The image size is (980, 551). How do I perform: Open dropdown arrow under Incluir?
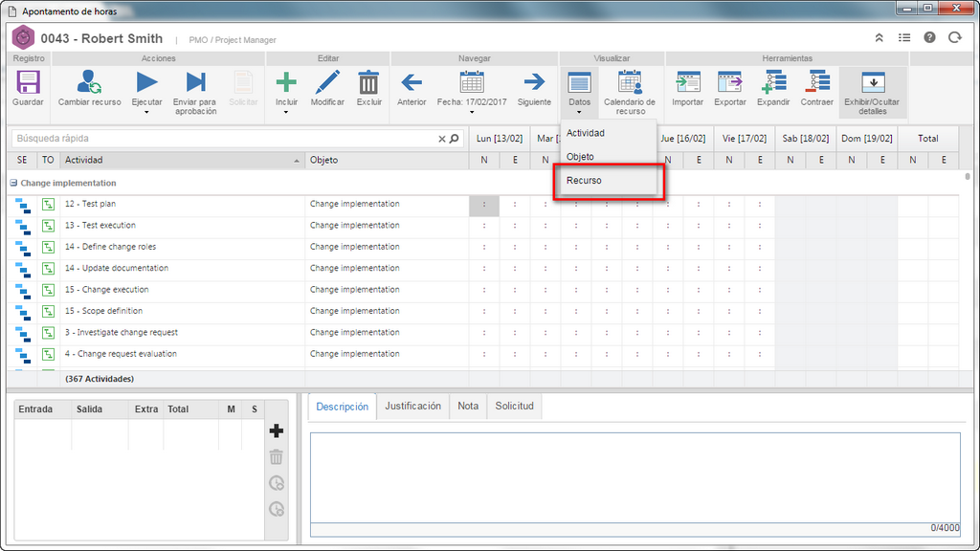click(x=286, y=113)
